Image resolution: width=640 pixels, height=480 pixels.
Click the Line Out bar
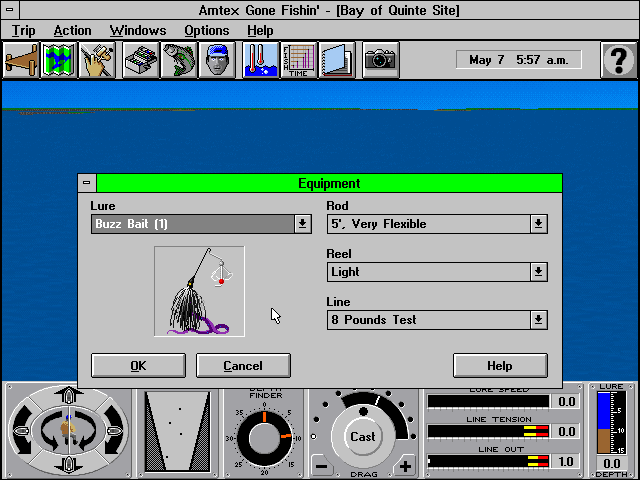coord(488,461)
